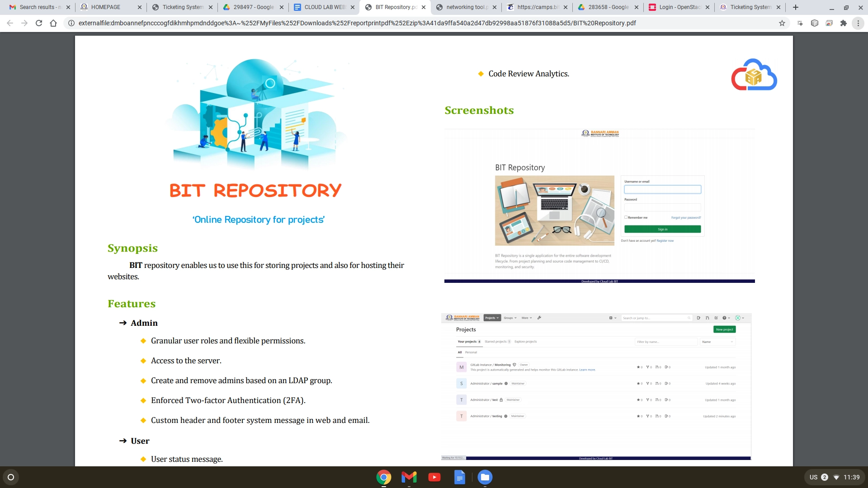Go back with the browser back arrow

pyautogui.click(x=10, y=23)
